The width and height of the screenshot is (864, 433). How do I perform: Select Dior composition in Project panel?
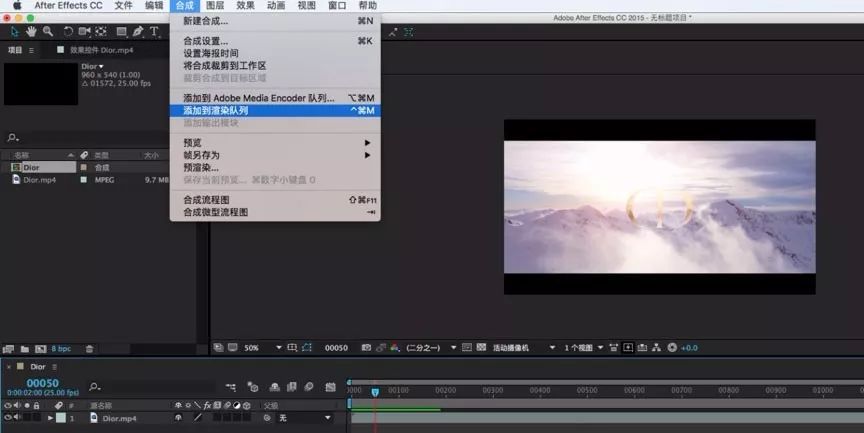[32, 167]
